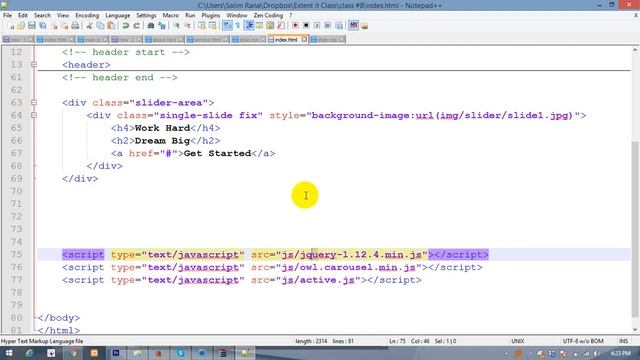This screenshot has width=640, height=360.
Task: Start macro recording with the red button
Action: click(295, 26)
